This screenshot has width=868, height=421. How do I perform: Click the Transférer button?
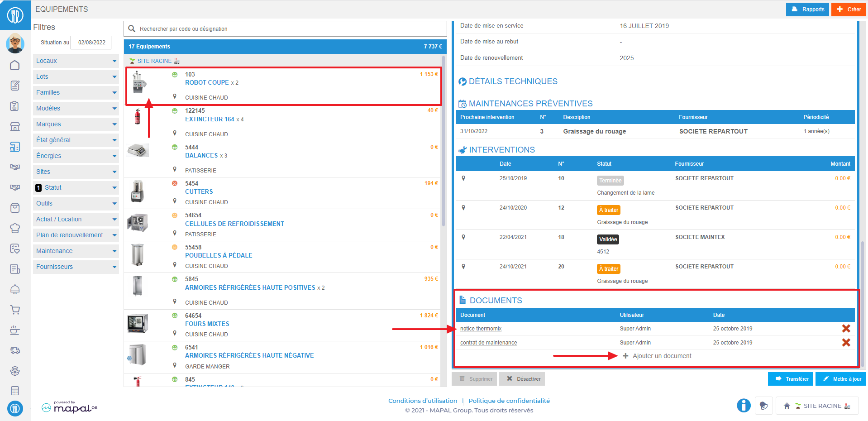click(x=791, y=379)
